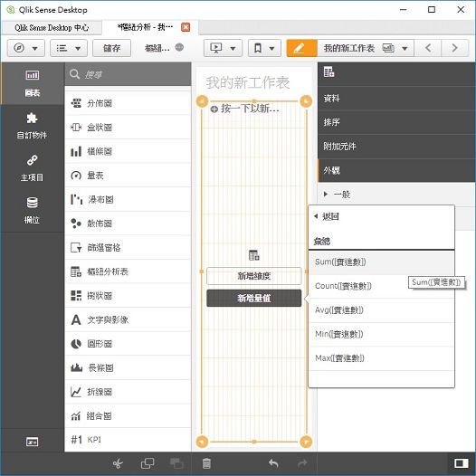
Task: Open the 自訂物件 custom objects panel
Action: (x=33, y=126)
